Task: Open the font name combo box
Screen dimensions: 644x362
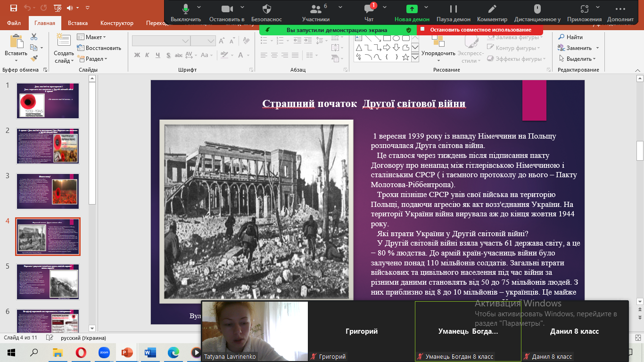Action: (161, 41)
